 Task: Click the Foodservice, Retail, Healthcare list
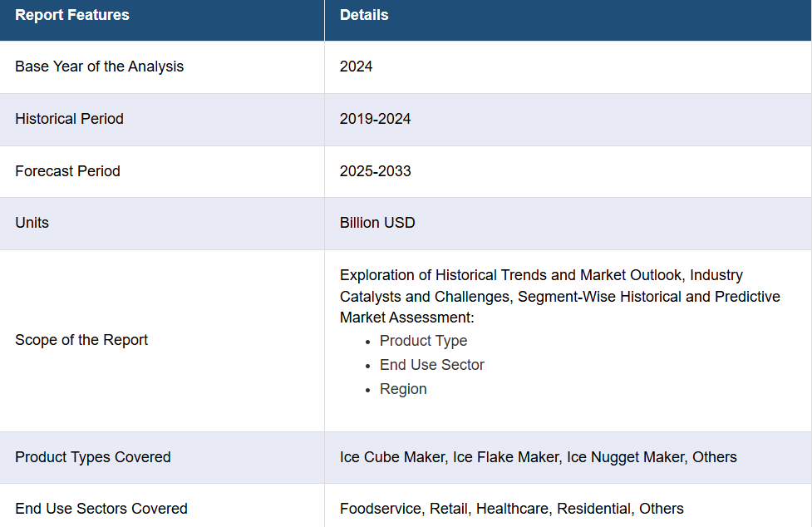click(512, 509)
